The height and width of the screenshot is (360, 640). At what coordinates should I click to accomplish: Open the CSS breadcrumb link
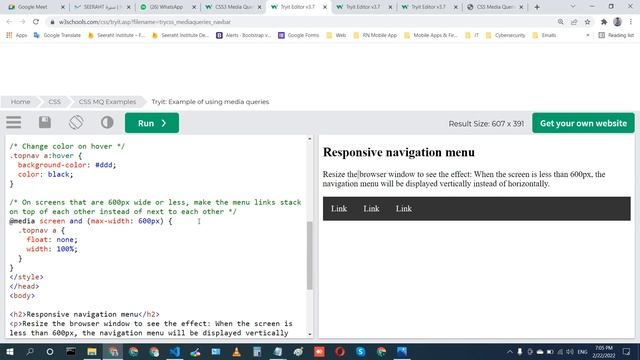pos(54,102)
